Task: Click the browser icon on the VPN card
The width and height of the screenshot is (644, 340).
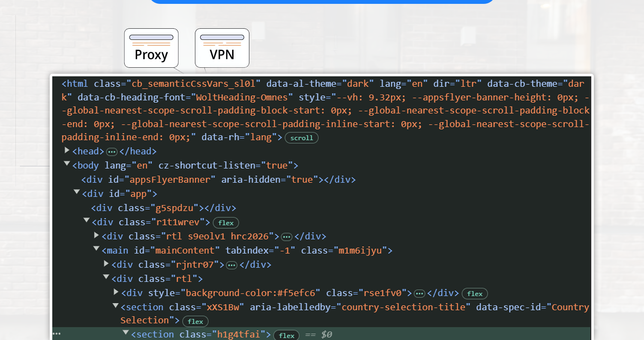Action: [x=222, y=39]
